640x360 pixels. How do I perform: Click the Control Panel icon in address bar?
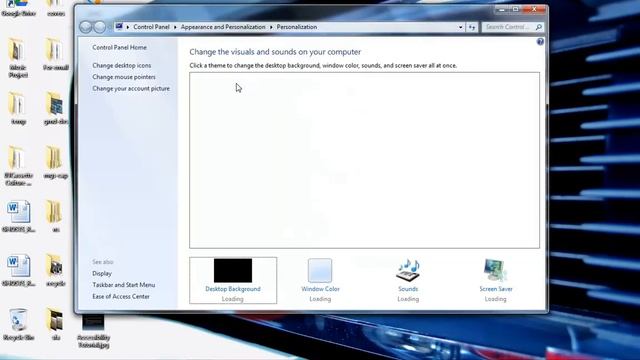tap(119, 27)
